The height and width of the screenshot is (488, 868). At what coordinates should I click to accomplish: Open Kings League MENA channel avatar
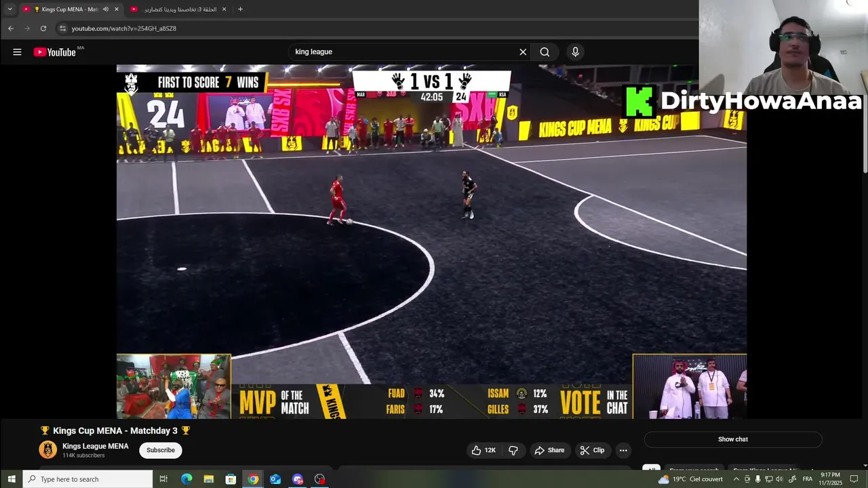(x=47, y=450)
